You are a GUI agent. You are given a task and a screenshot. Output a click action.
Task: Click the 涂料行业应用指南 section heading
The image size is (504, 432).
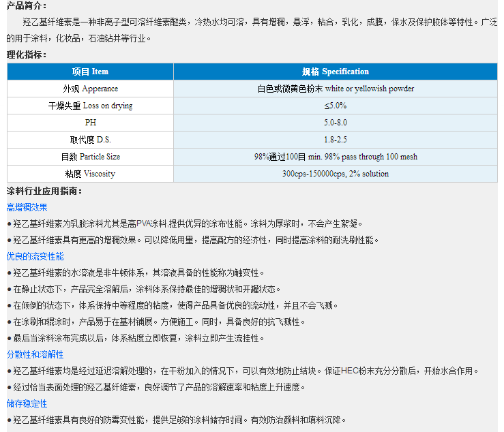44,191
